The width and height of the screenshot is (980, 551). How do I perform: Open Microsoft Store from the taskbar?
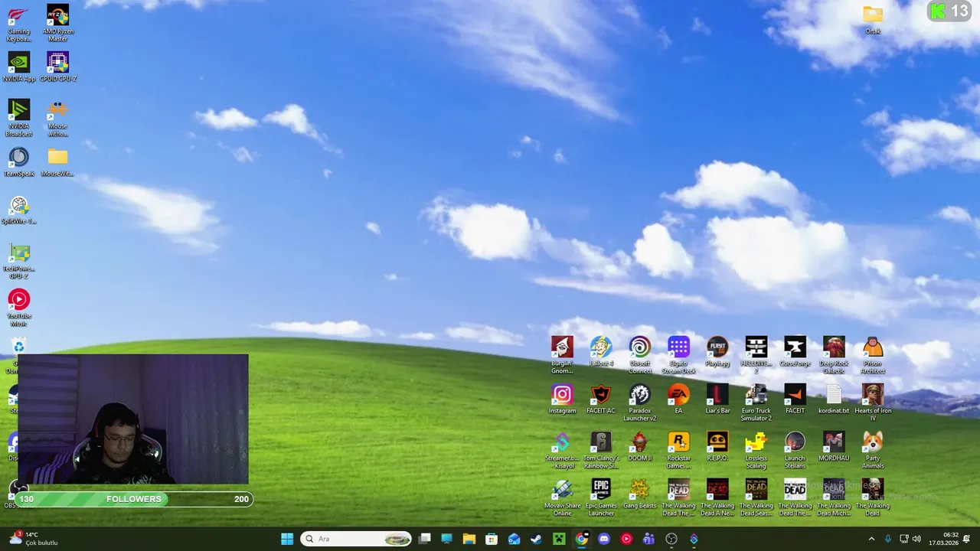491,539
